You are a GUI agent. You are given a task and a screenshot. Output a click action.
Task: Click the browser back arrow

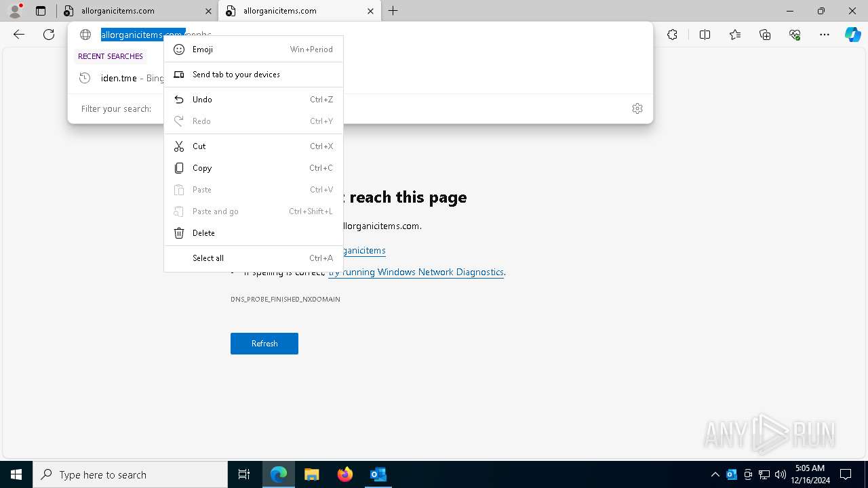[19, 35]
